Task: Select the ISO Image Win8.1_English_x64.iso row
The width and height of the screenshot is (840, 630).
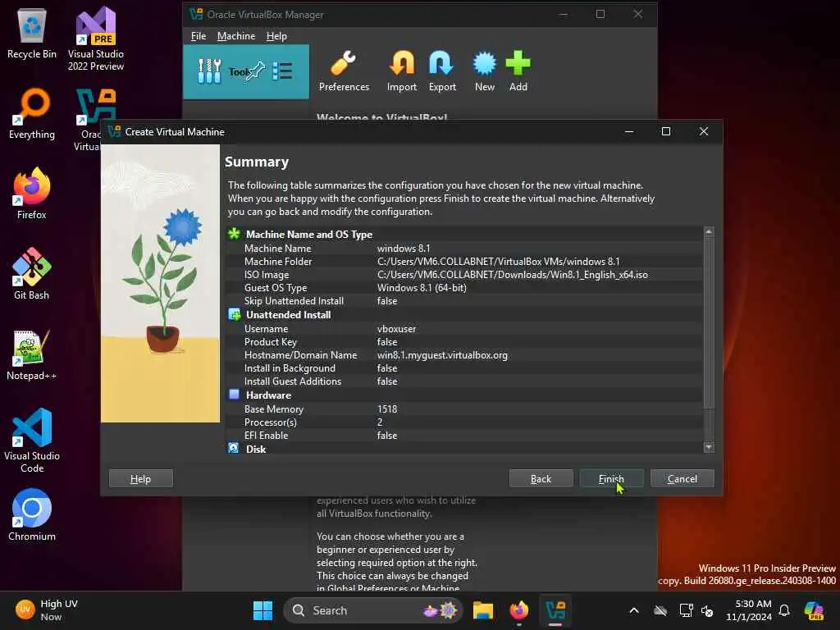Action: [464, 274]
